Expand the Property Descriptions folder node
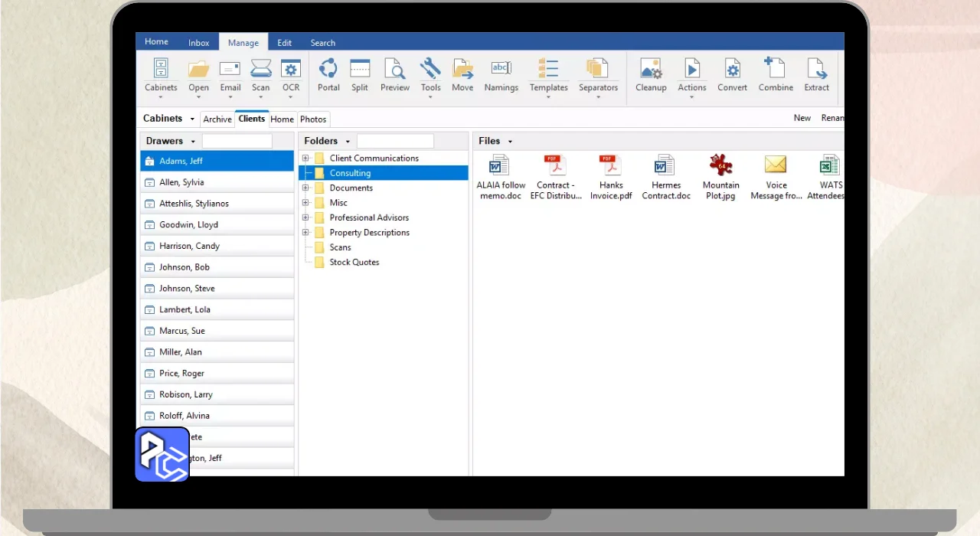The image size is (980, 536). pyautogui.click(x=305, y=233)
